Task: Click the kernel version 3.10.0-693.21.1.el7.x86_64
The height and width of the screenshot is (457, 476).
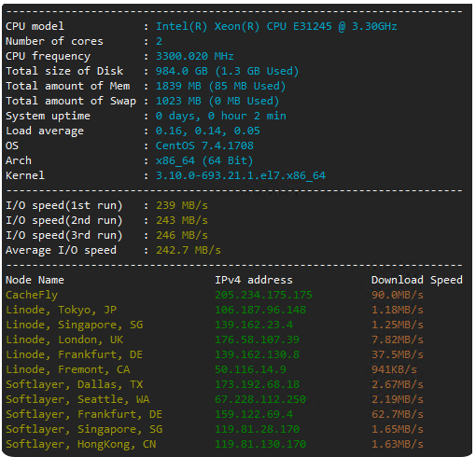Action: tap(241, 175)
